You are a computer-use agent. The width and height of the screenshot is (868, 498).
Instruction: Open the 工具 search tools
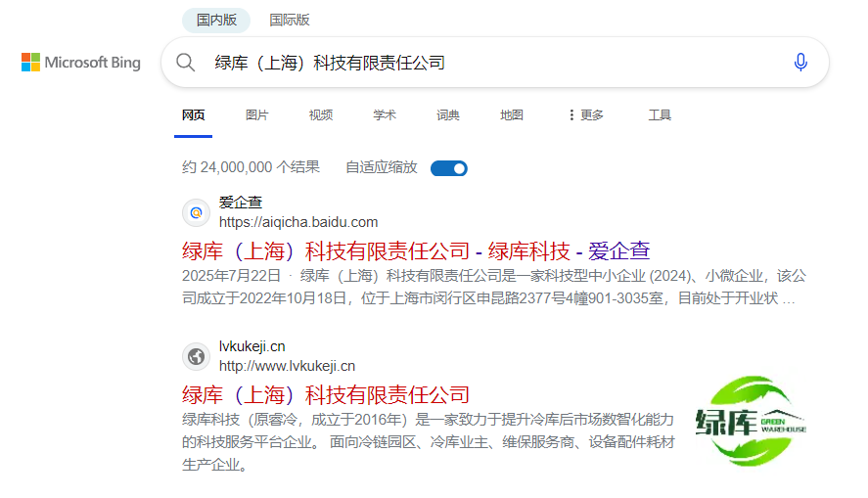660,115
